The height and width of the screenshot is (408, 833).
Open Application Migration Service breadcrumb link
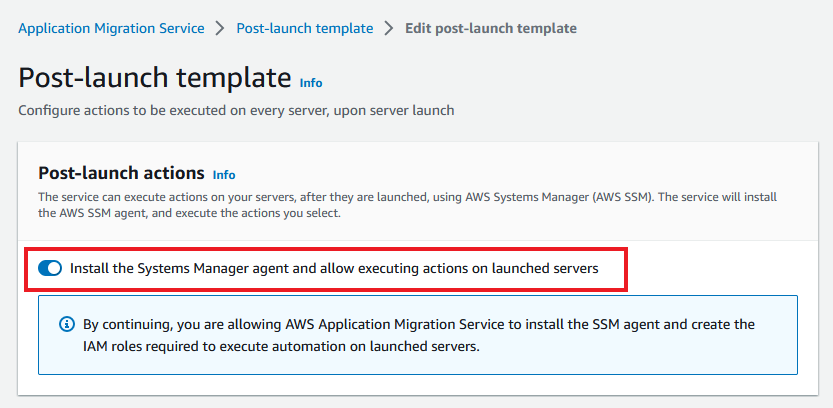click(x=111, y=28)
